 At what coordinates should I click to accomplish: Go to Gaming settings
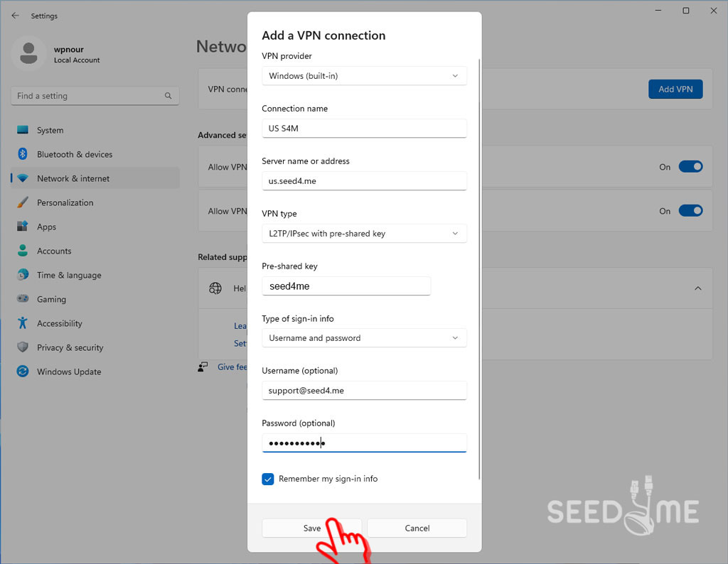95,299
